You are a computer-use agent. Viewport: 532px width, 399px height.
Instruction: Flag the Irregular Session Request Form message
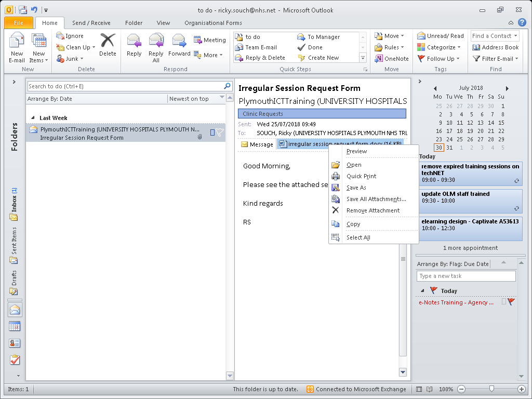(220, 132)
